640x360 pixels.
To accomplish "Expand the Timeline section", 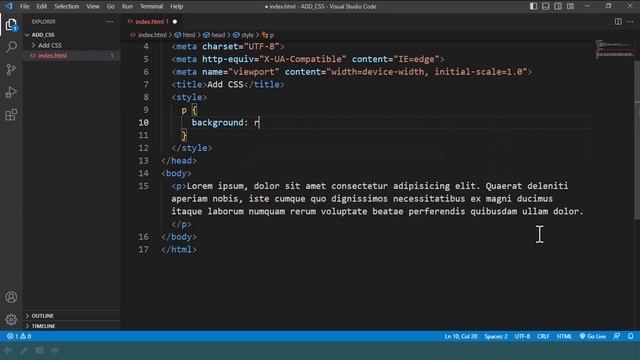I will (43, 326).
